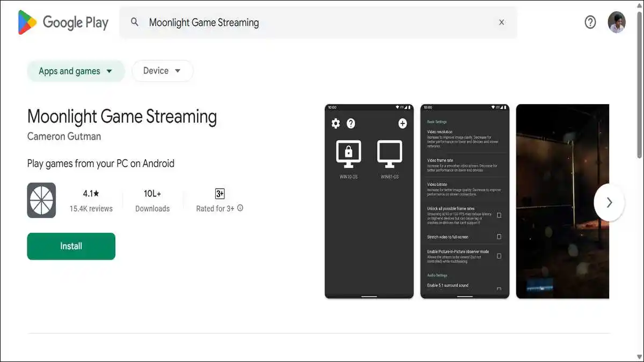Screen dimensions: 644x362
Task: Click 'Play games from your PC on Android'
Action: pyautogui.click(x=101, y=164)
